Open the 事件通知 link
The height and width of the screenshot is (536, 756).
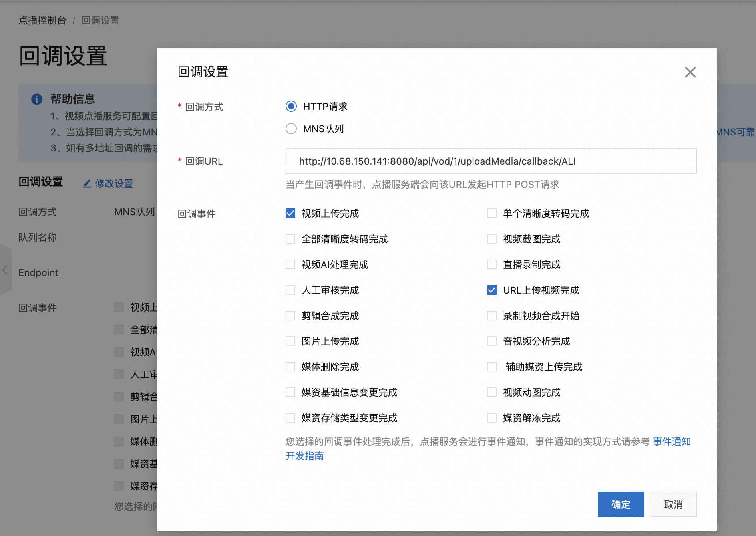click(x=672, y=441)
